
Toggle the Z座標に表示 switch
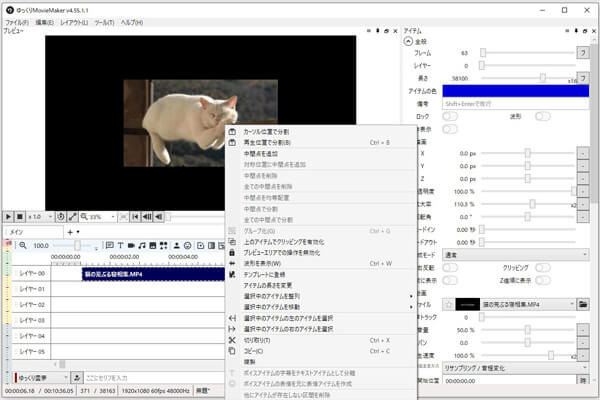pyautogui.click(x=543, y=281)
